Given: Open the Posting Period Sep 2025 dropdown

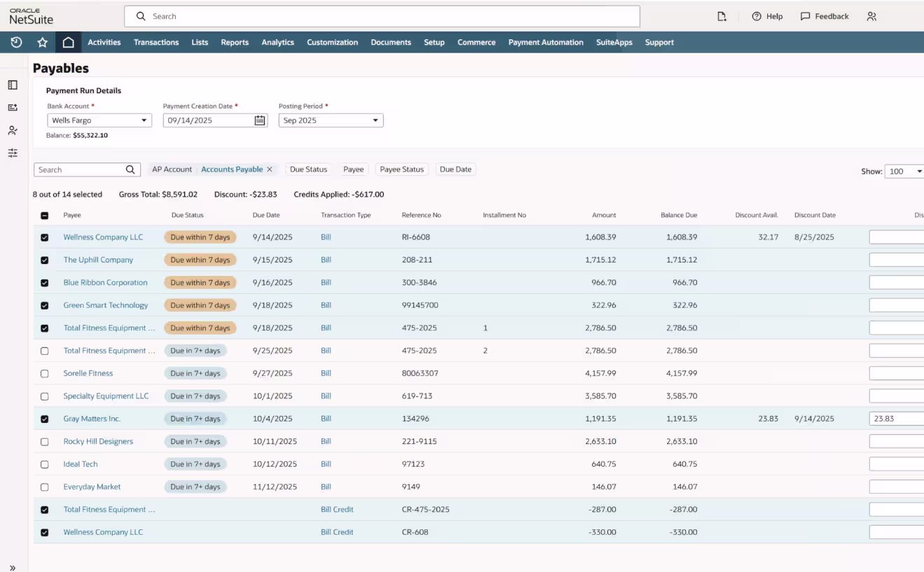Looking at the screenshot, I should click(331, 120).
